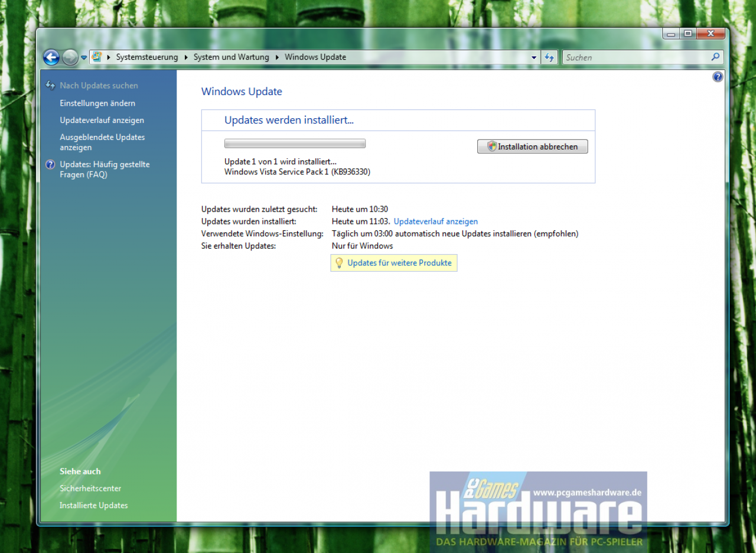The width and height of the screenshot is (756, 553).
Task: Open the address bar history dropdown
Action: point(534,57)
